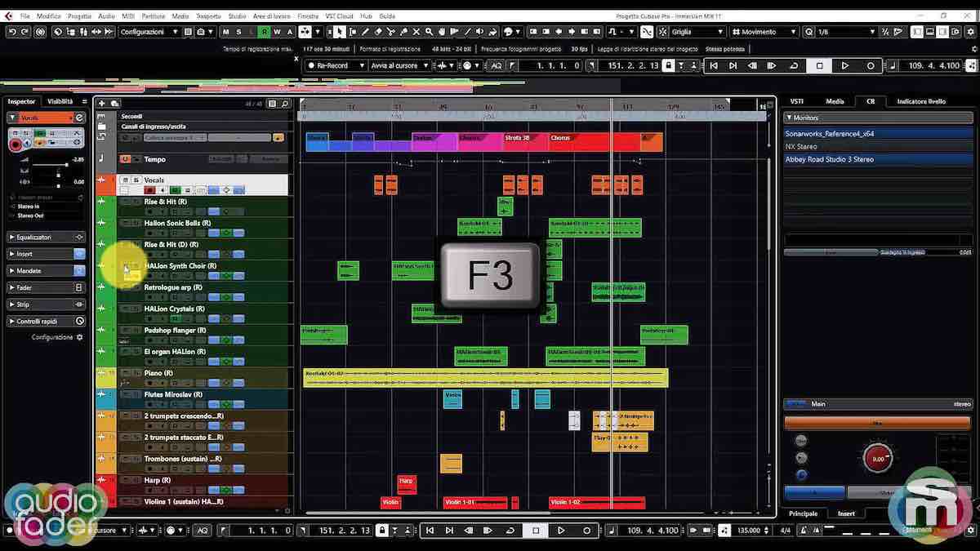
Task: Select the Zoom magnifying glass tool
Action: coord(428,31)
